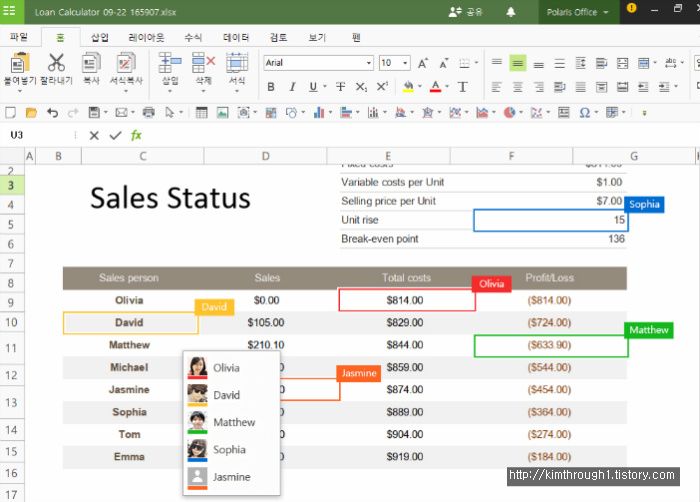Expand the Paste (붙여넣기) options arrow
Viewport: 700px width, 502px height.
[x=20, y=91]
